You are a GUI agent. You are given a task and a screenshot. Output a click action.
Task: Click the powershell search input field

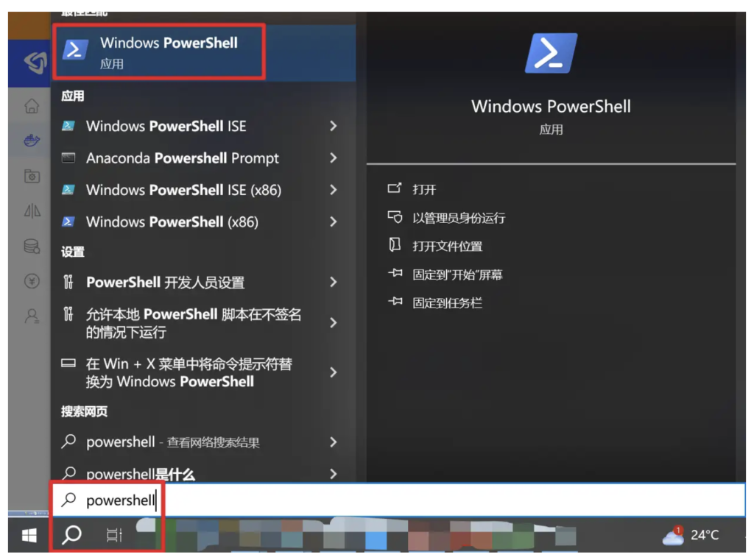[398, 500]
